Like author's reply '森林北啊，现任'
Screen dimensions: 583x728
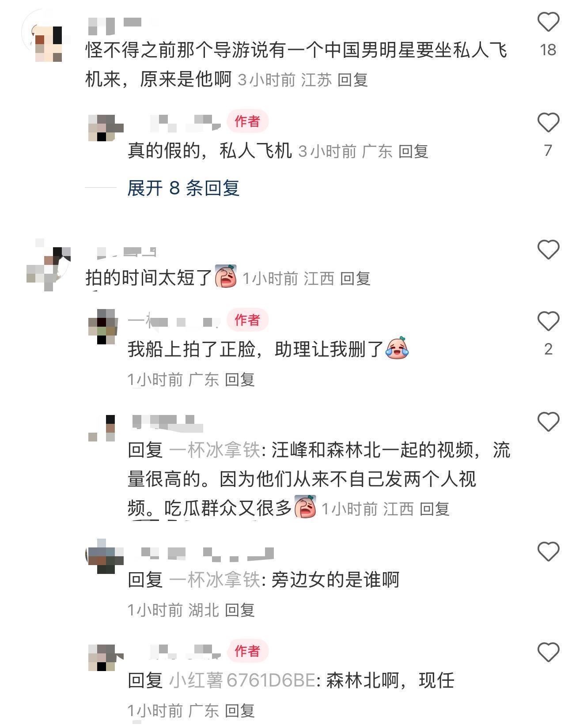(548, 652)
